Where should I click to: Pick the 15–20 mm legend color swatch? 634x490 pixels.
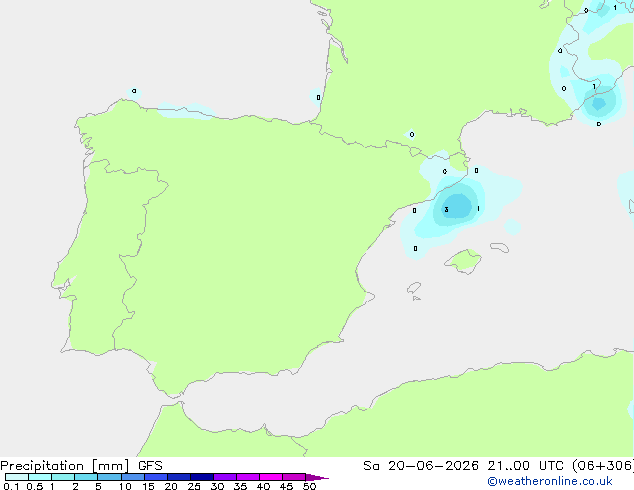tap(156, 477)
